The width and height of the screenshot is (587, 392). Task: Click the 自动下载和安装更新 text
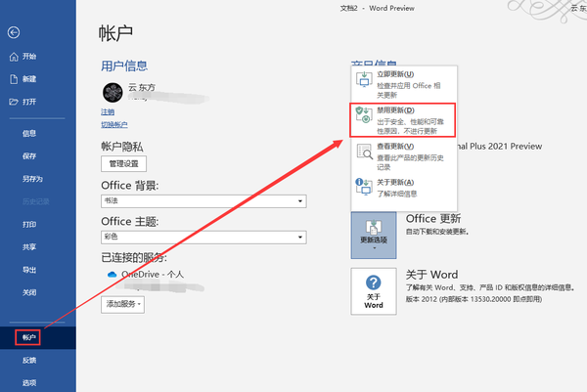tap(437, 232)
